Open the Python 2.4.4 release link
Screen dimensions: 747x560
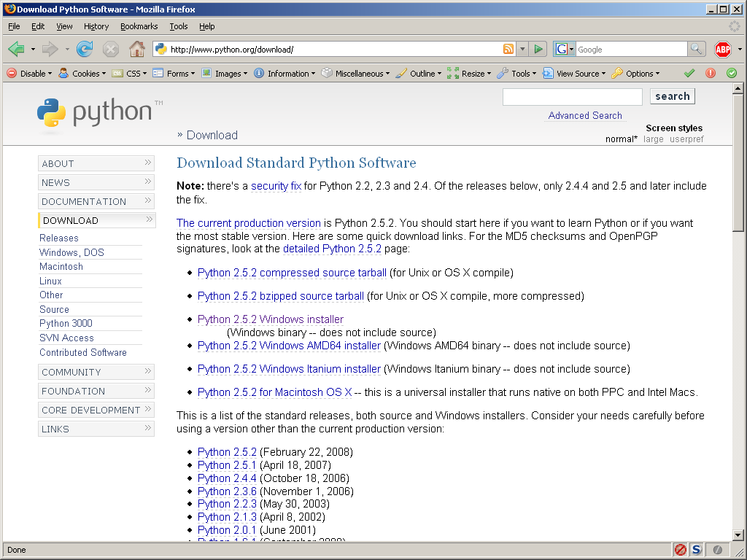click(x=227, y=478)
